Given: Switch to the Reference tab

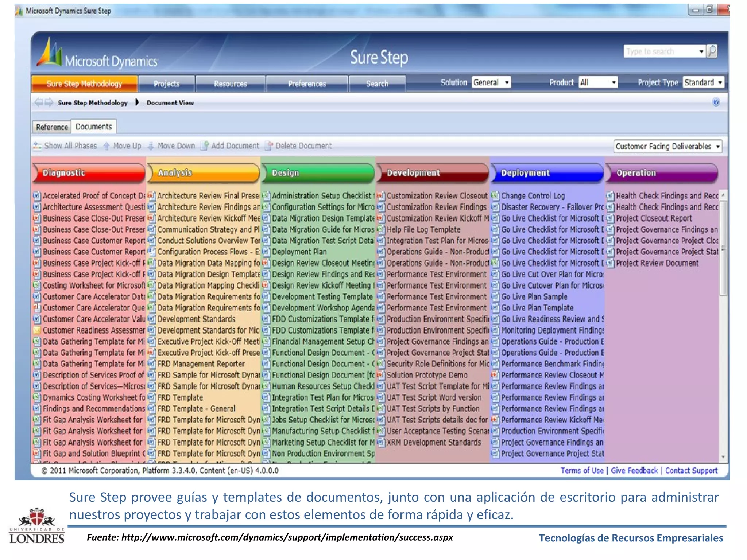Looking at the screenshot, I should click(x=52, y=127).
